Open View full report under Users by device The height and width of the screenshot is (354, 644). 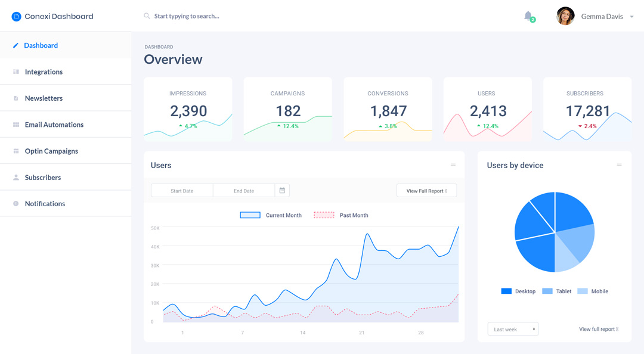click(x=598, y=328)
